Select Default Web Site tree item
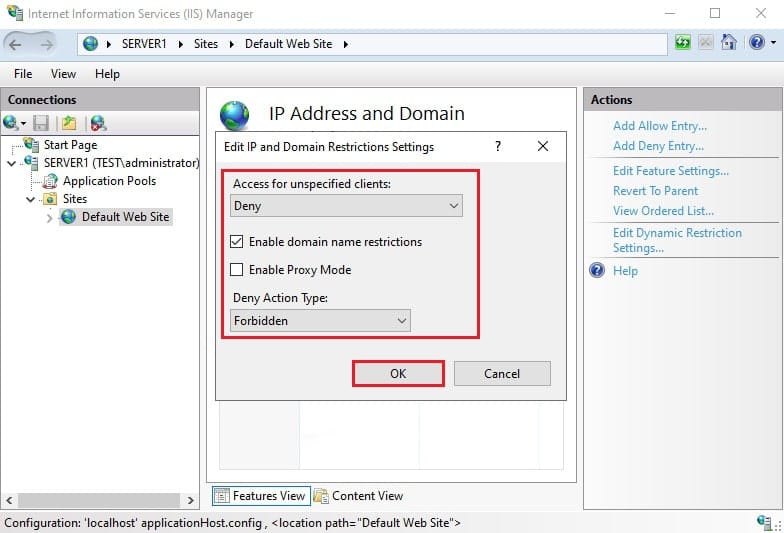 pos(125,217)
